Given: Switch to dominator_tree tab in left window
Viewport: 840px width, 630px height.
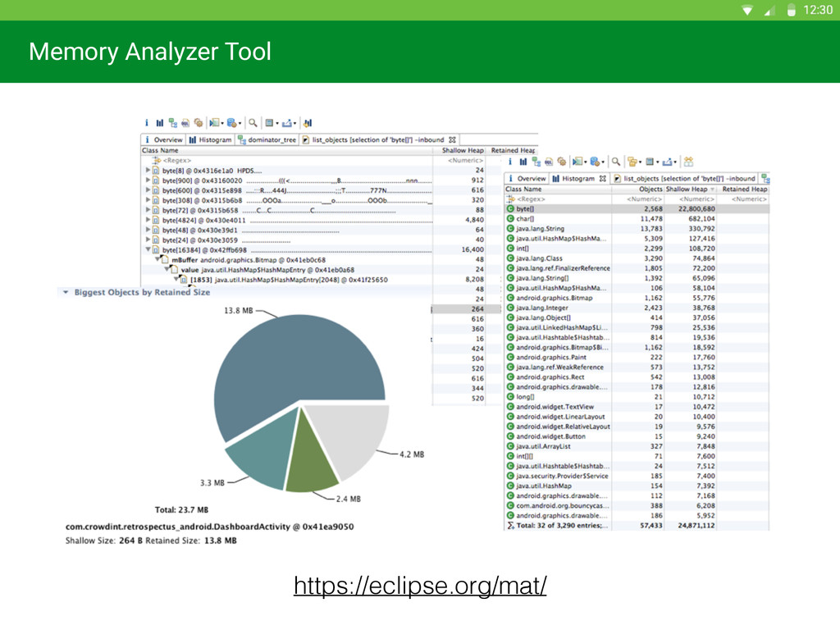Looking at the screenshot, I should 267,139.
